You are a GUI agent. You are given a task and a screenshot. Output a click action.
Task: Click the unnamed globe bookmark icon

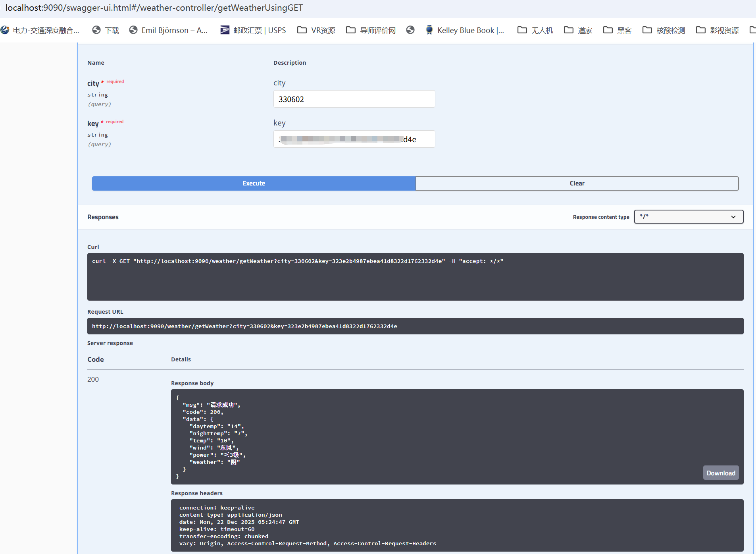tap(410, 30)
